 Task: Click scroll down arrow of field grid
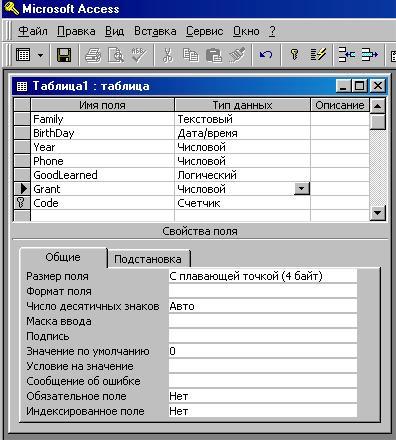coord(377,212)
